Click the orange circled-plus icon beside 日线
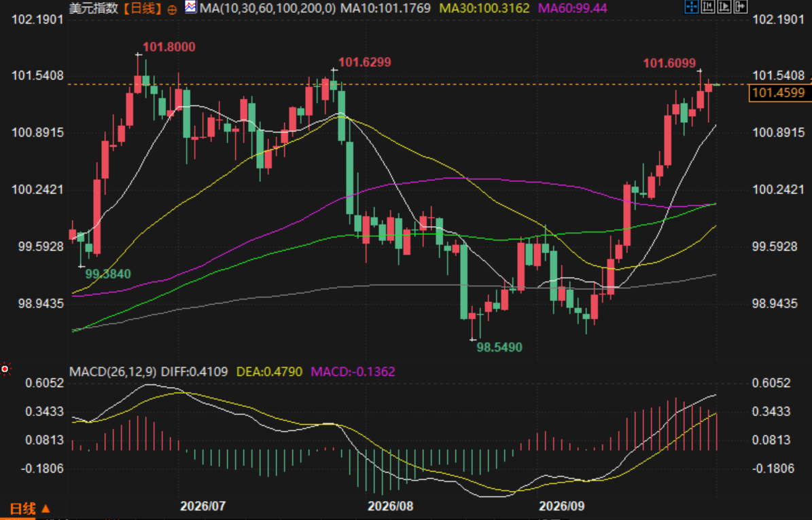 click(x=172, y=10)
